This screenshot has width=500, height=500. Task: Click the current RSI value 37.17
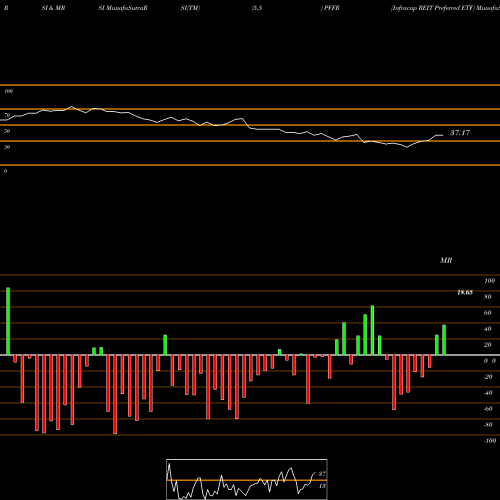coord(460,133)
